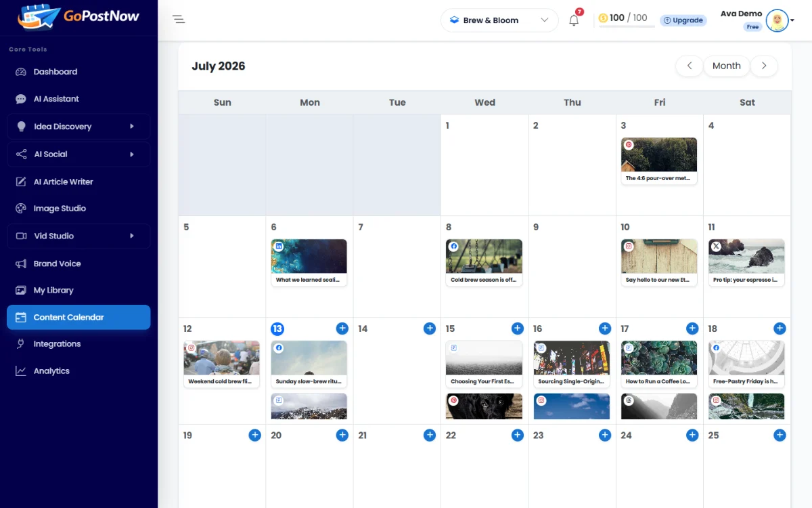Image resolution: width=812 pixels, height=508 pixels.
Task: Go to next month arrow
Action: [x=764, y=66]
